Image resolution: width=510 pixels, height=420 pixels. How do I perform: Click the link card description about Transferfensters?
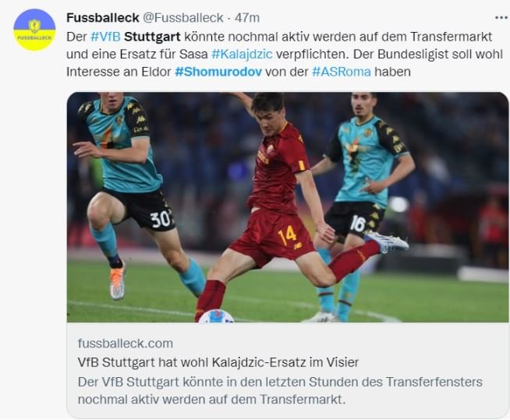coord(280,390)
